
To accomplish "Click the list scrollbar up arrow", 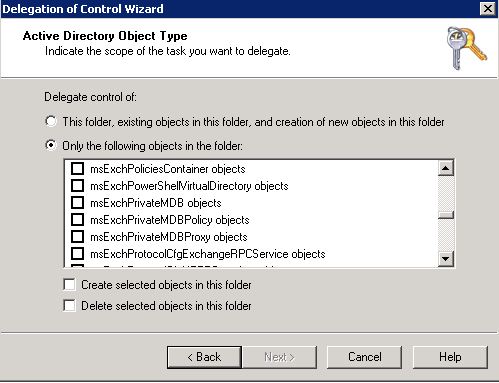I will coord(446,168).
